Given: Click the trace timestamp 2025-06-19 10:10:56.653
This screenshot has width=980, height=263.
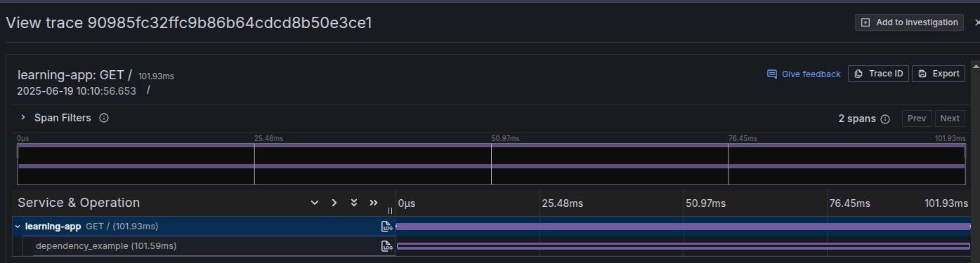Looking at the screenshot, I should coord(77,91).
